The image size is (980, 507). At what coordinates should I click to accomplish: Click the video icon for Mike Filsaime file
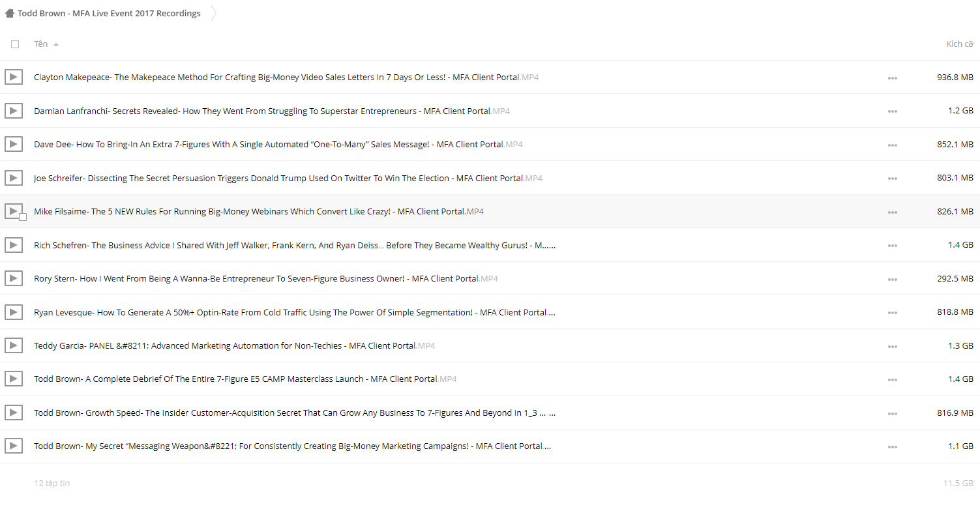coord(12,210)
